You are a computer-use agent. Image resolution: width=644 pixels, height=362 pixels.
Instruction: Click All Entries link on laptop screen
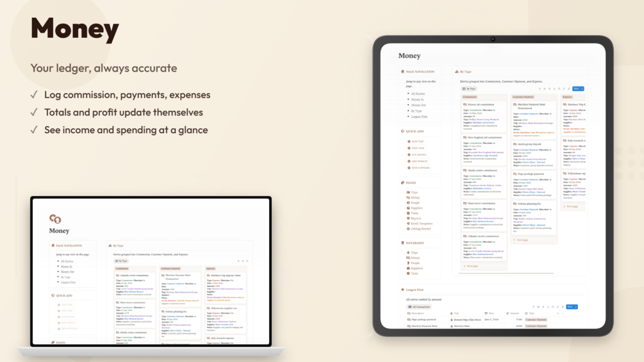click(67, 261)
